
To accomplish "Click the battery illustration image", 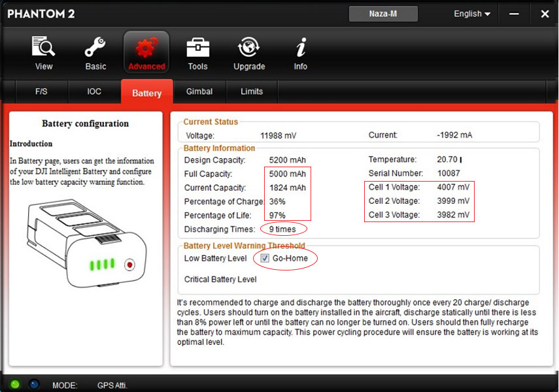I will (x=86, y=243).
